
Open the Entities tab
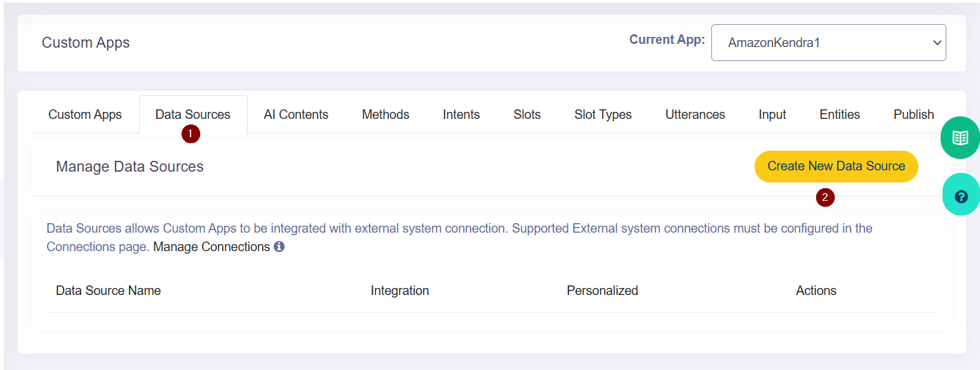840,114
